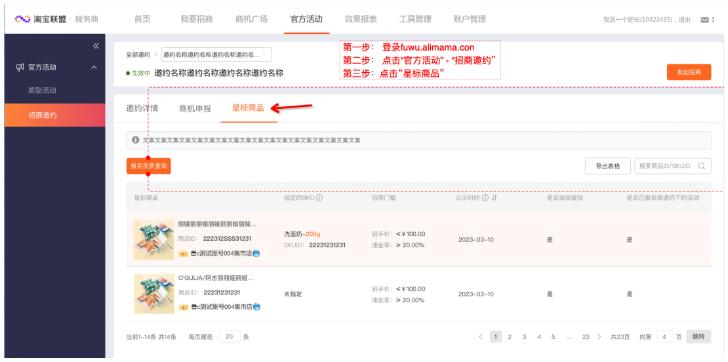Open the per-page count box showing 20
The width and height of the screenshot is (728, 362).
pyautogui.click(x=229, y=336)
